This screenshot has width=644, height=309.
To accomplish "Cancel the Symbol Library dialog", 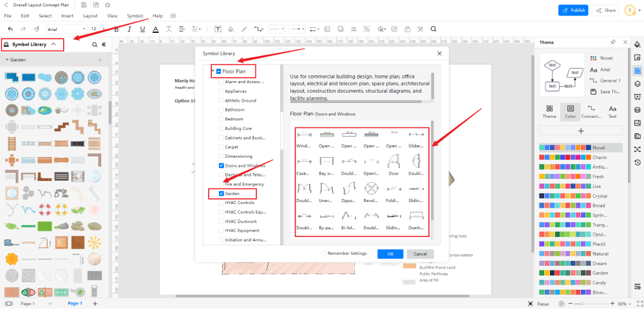I will [420, 254].
